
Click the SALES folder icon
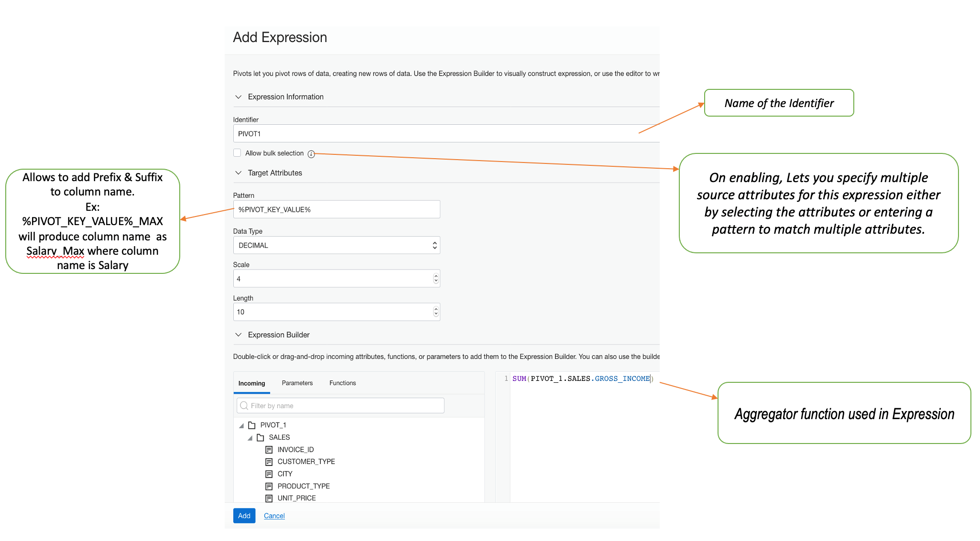pos(261,437)
